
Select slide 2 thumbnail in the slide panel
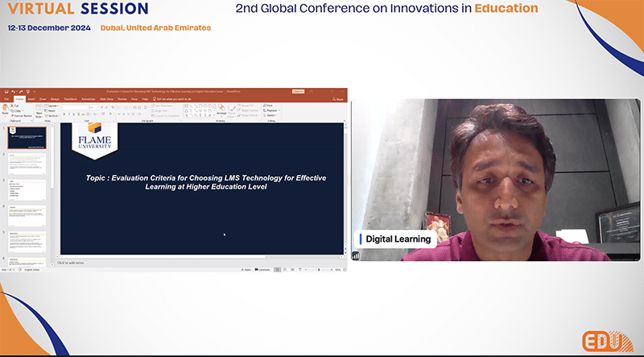[x=27, y=164]
